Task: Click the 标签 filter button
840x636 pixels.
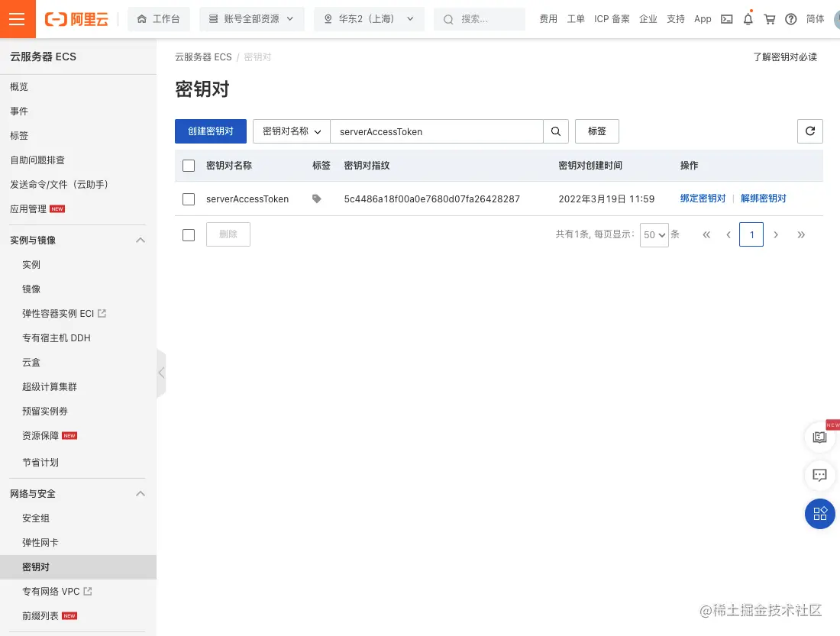Action: coord(597,131)
